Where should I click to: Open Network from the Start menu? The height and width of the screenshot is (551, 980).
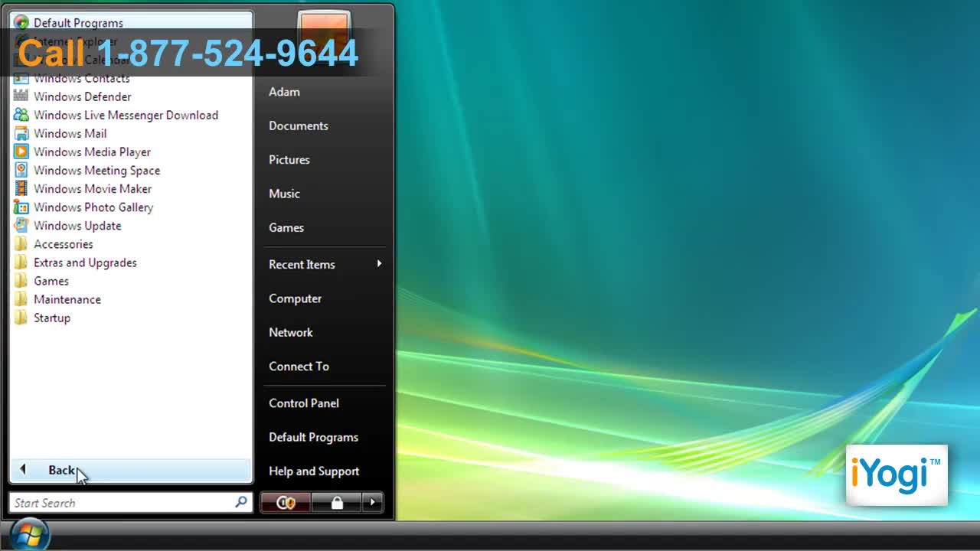click(x=291, y=332)
